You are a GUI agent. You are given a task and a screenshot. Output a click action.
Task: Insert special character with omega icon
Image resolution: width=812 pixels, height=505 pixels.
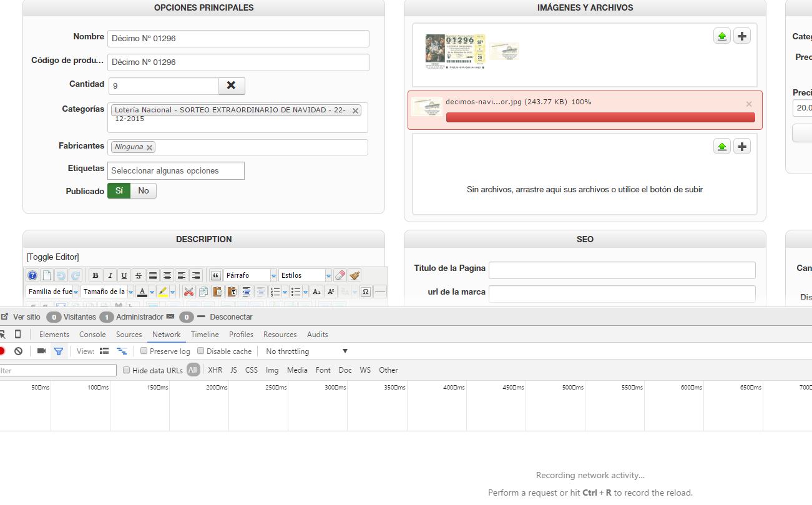[366, 292]
